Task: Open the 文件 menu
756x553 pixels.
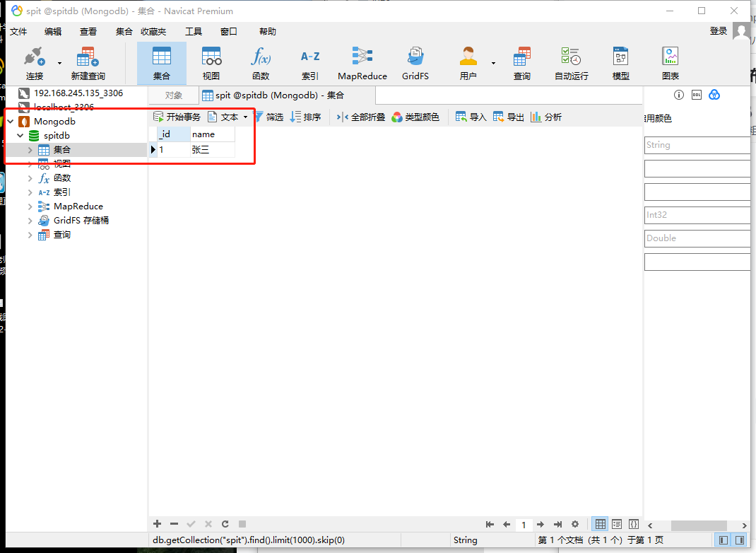Action: point(18,31)
